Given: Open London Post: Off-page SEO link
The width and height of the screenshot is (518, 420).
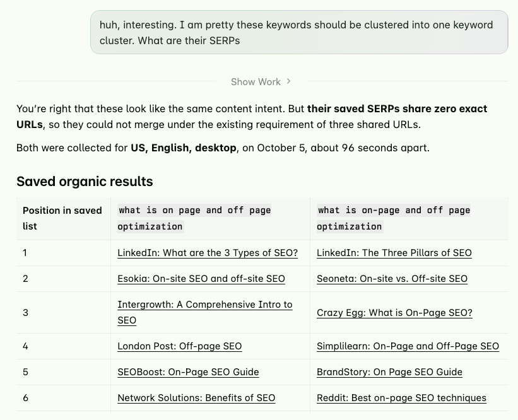Looking at the screenshot, I should point(180,346).
